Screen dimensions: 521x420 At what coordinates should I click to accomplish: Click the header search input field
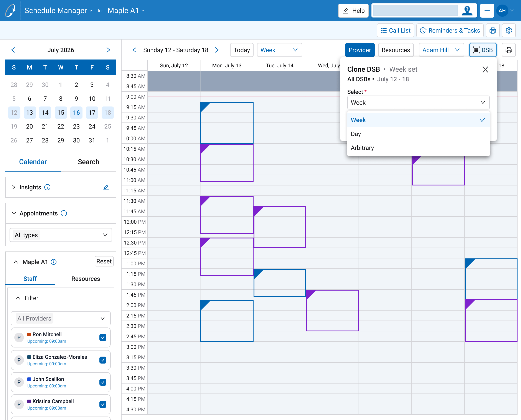pyautogui.click(x=415, y=11)
